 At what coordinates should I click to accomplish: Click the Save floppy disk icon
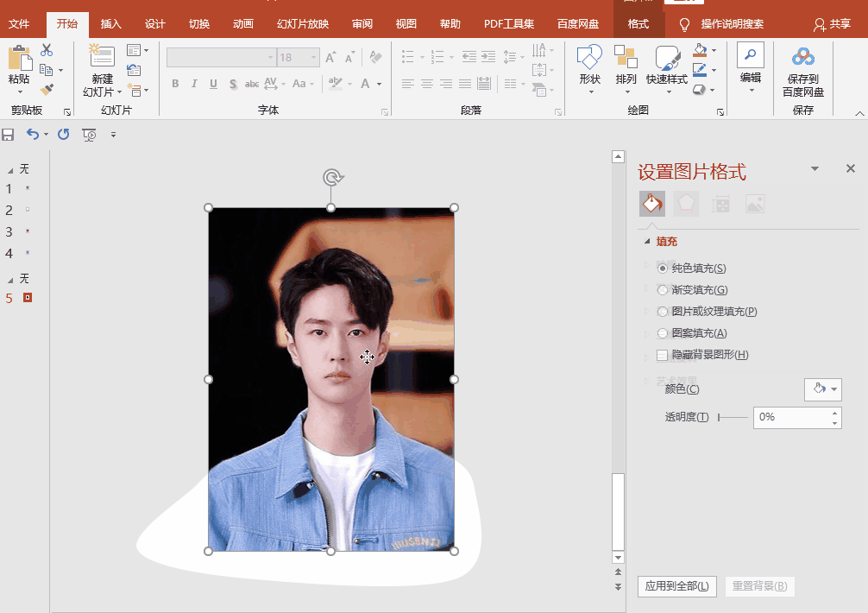pyautogui.click(x=9, y=134)
